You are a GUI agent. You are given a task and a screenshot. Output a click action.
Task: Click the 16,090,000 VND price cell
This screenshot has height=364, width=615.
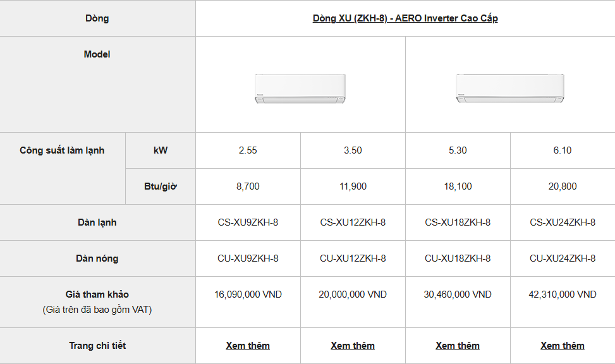[248, 294]
